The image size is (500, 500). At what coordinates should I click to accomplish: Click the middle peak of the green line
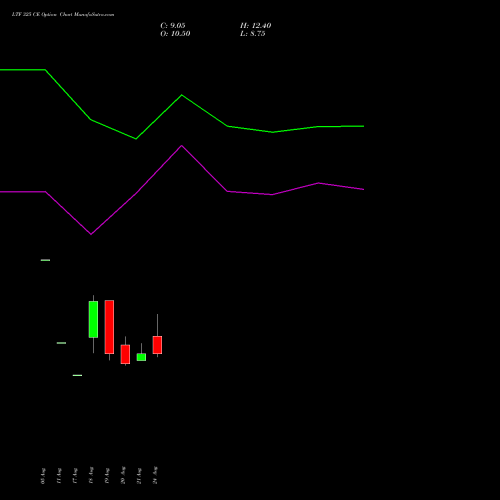(182, 95)
